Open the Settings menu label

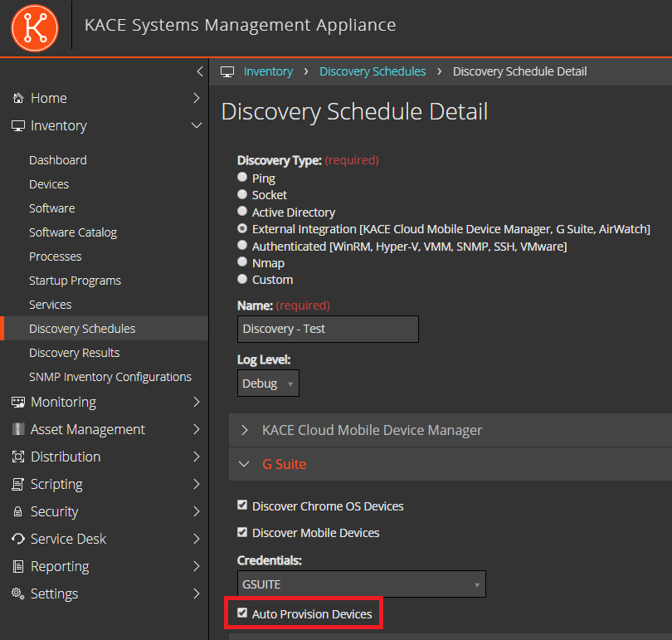pos(55,594)
